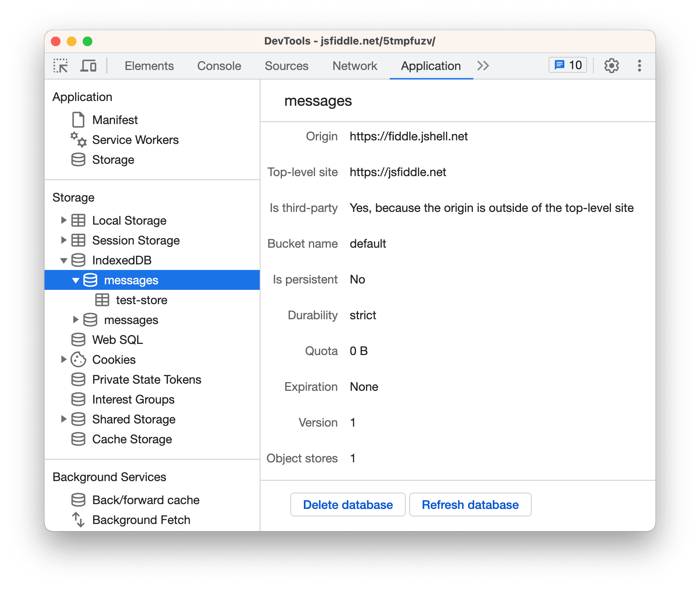Open the customize DevTools three-dot menu
This screenshot has height=590, width=700.
(639, 65)
